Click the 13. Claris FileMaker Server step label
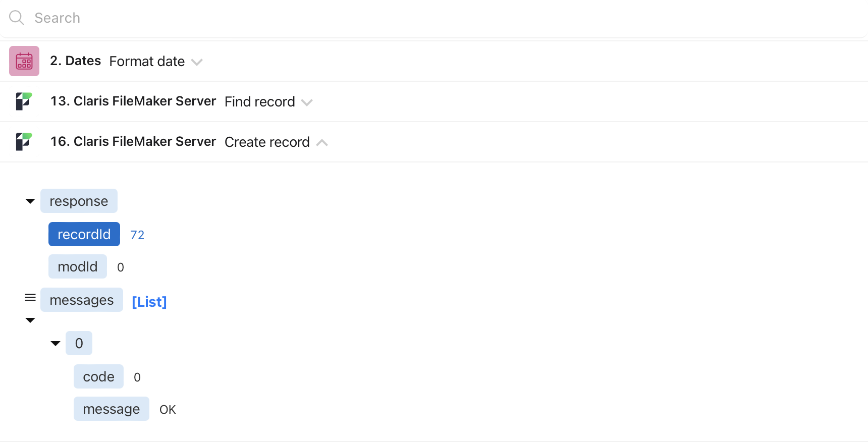 (x=132, y=101)
